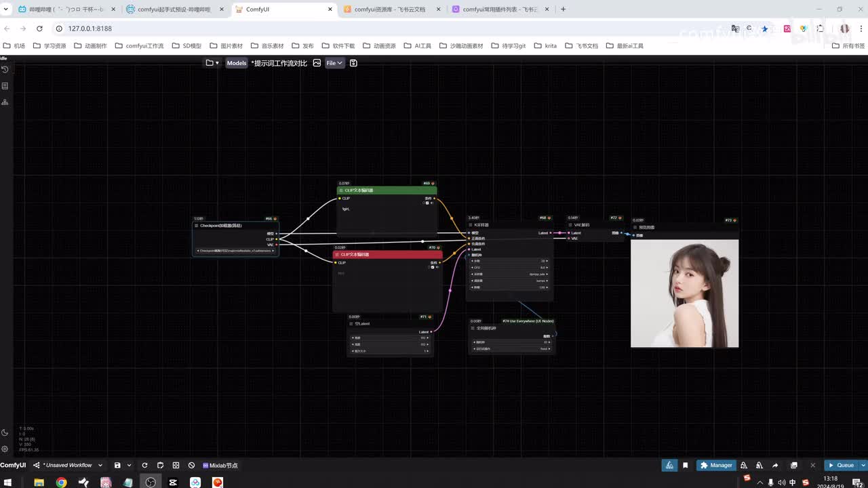Open ComfyUI settings gear icon

[5, 449]
